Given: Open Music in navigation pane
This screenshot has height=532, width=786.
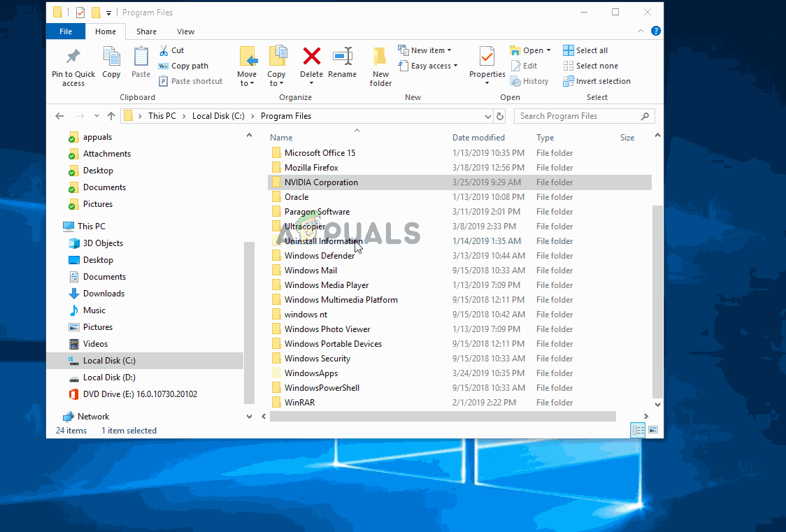Looking at the screenshot, I should 94,310.
